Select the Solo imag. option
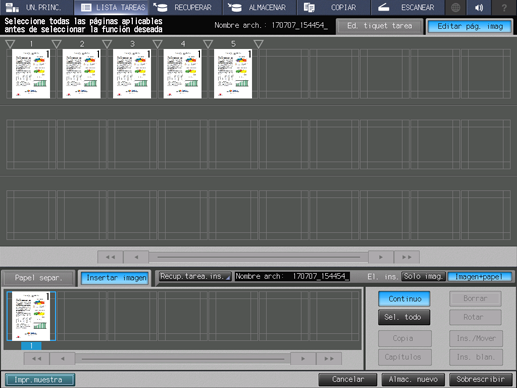Viewport: 517px width, 388px height. (x=423, y=276)
